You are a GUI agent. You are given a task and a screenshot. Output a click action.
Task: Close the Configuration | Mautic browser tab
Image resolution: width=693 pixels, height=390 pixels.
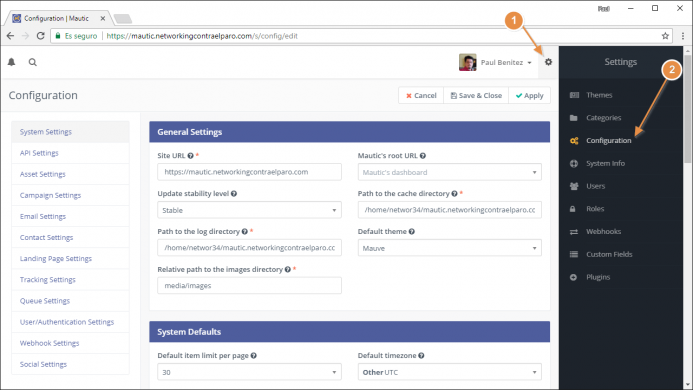click(103, 19)
